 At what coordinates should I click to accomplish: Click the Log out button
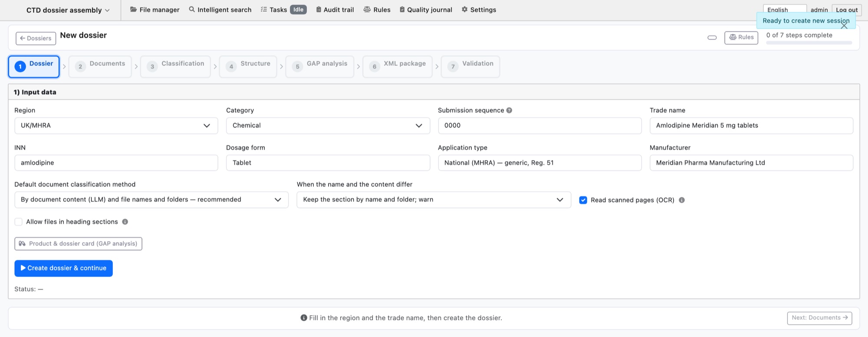point(847,10)
